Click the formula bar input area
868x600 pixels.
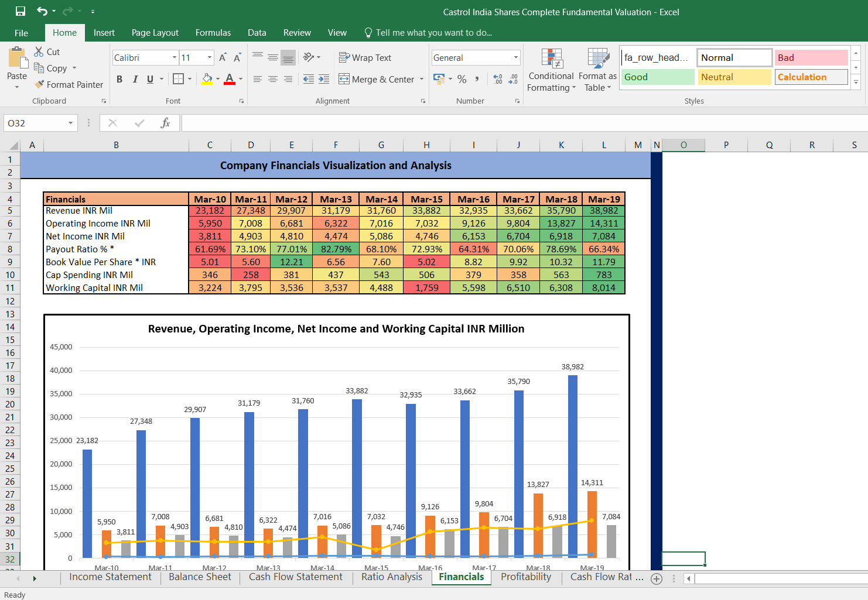[x=524, y=123]
